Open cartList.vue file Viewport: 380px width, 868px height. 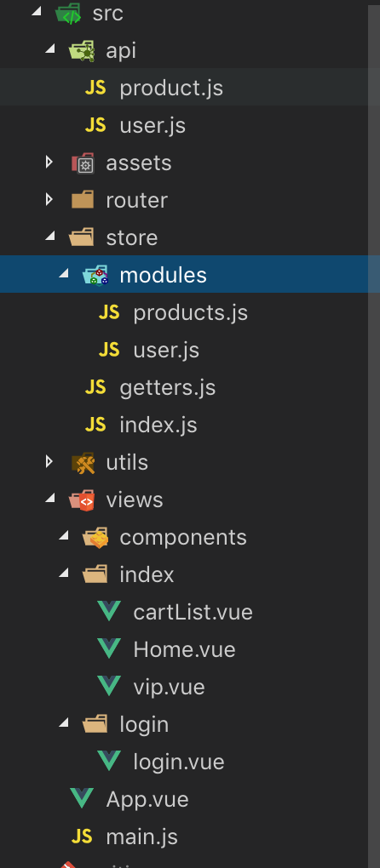click(x=193, y=612)
